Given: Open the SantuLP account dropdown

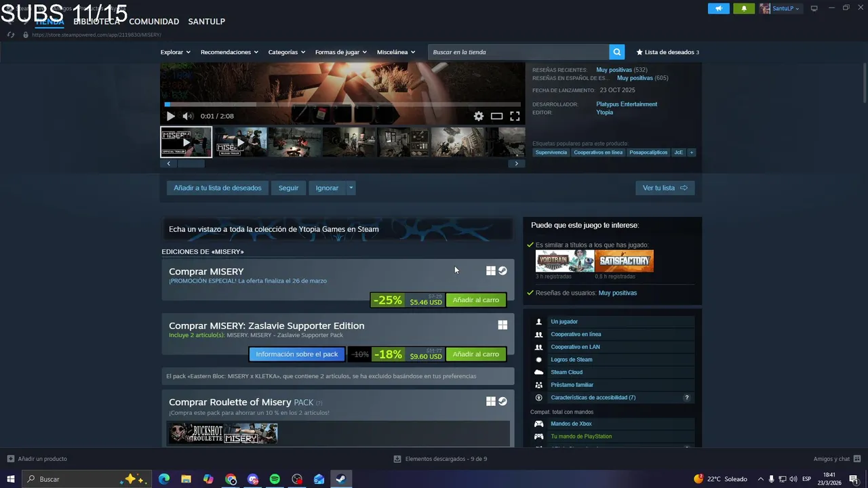Looking at the screenshot, I should pos(780,8).
